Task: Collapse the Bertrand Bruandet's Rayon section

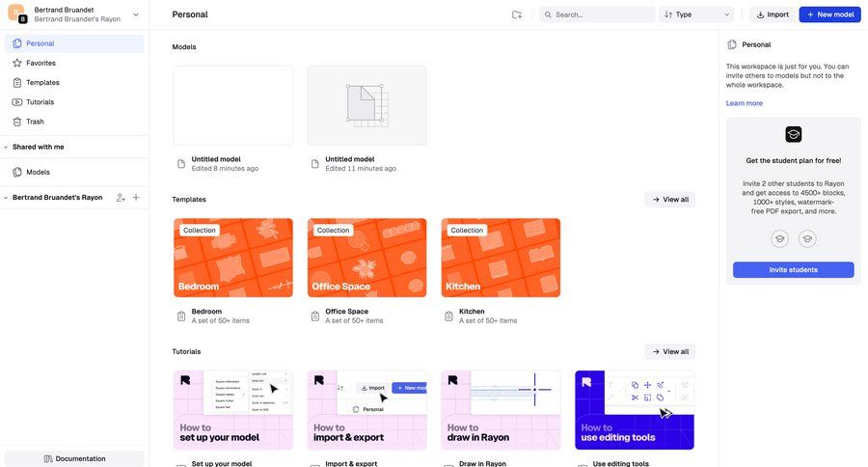Action: 7,198
